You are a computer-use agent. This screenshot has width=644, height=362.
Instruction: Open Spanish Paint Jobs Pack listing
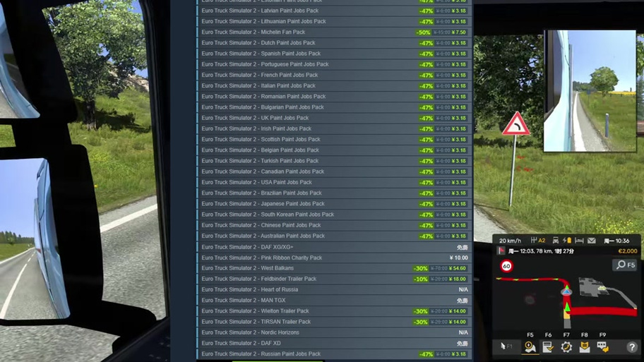coord(334,54)
